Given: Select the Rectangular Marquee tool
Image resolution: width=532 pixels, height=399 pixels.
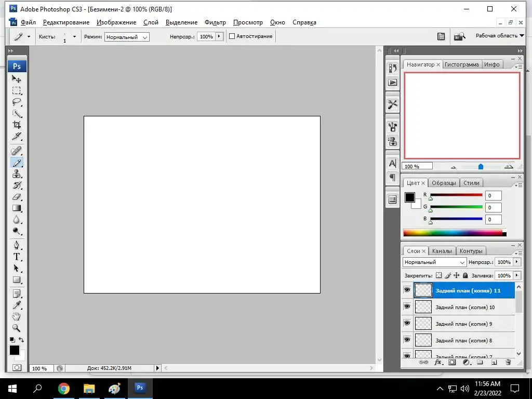Looking at the screenshot, I should pyautogui.click(x=17, y=90).
